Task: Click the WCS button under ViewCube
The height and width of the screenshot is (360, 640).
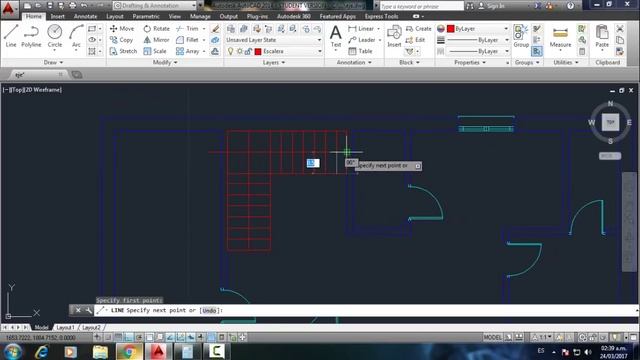Action: (610, 156)
